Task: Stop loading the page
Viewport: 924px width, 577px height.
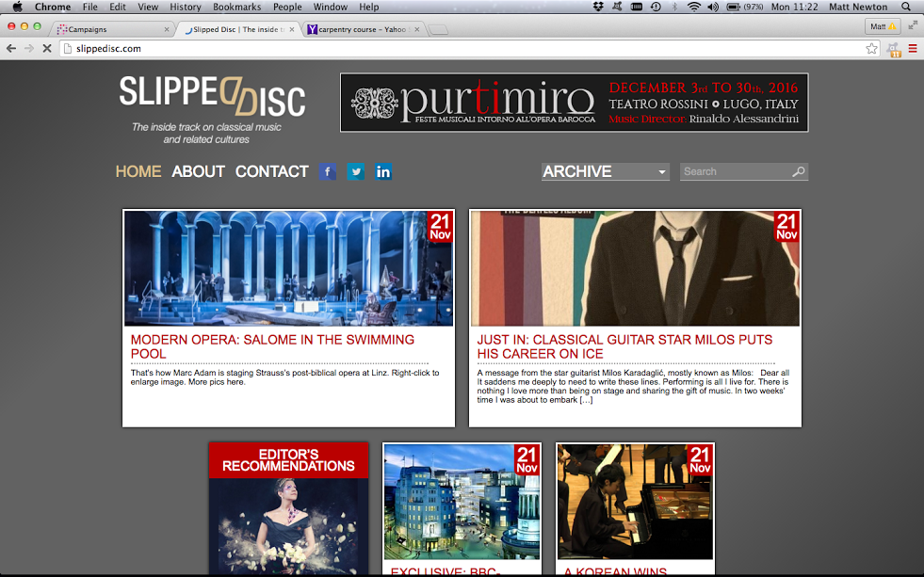Action: (x=47, y=49)
